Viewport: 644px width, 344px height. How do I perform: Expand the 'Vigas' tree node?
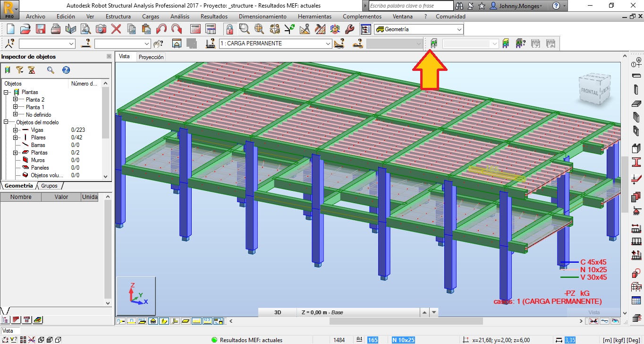coord(15,130)
